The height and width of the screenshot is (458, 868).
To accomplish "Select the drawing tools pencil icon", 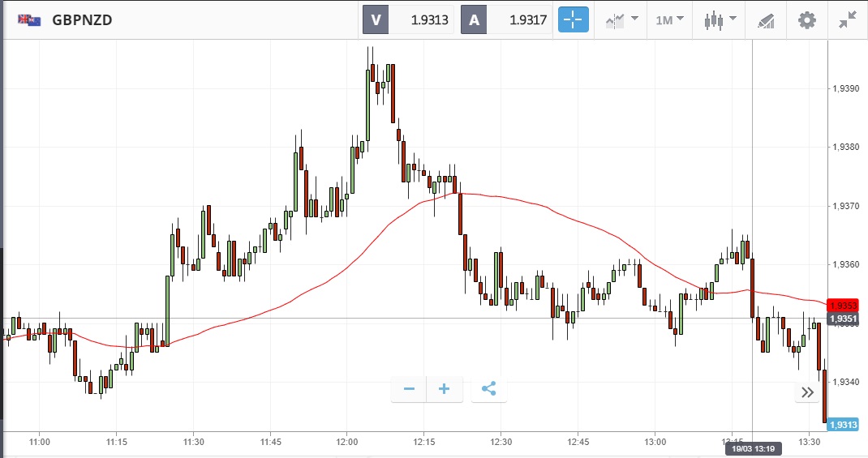I will pyautogui.click(x=765, y=20).
